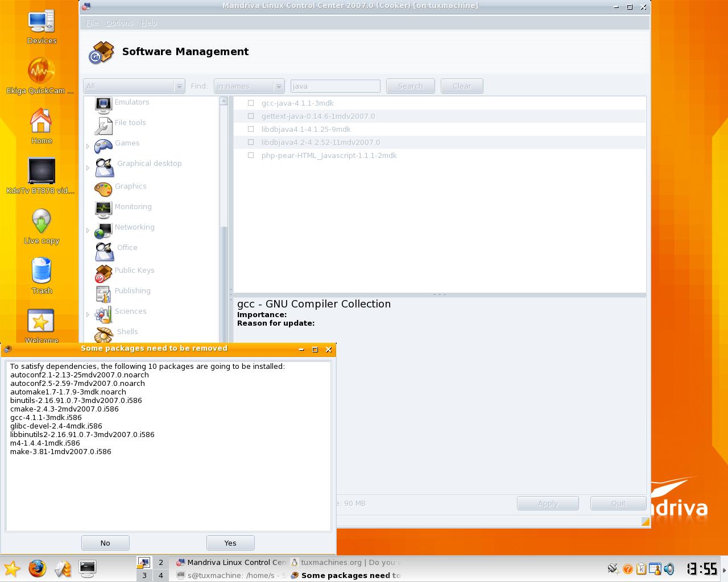
Task: Open the Home folder desktop icon
Action: click(41, 121)
